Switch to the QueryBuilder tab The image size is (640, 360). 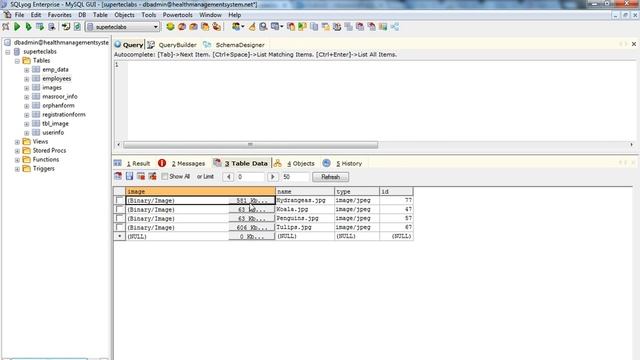[x=177, y=44]
